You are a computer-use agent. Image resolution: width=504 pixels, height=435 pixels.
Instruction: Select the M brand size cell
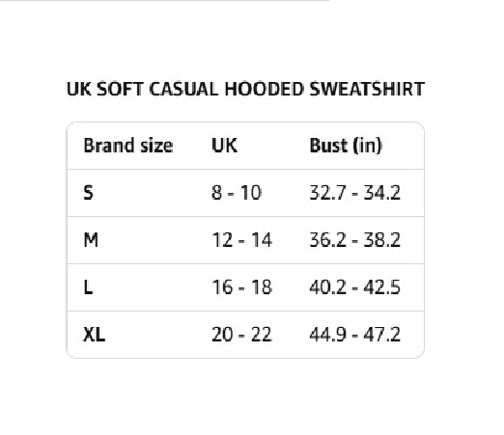(91, 240)
